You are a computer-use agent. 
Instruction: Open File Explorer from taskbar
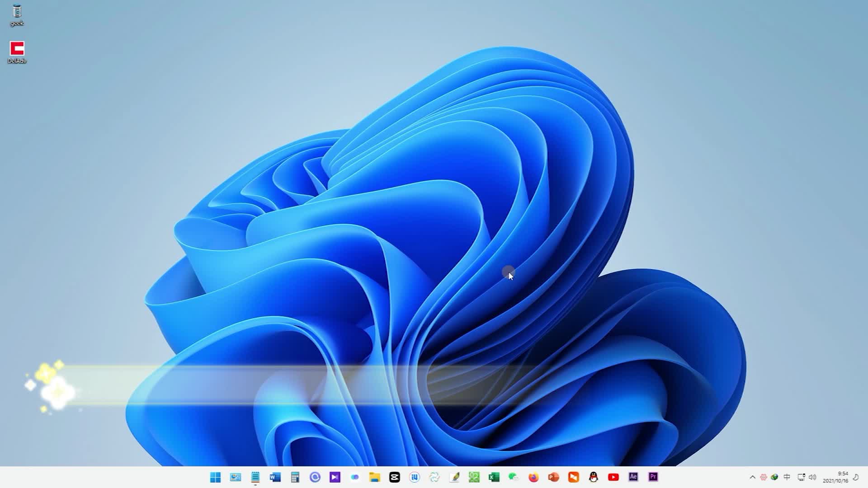click(374, 477)
